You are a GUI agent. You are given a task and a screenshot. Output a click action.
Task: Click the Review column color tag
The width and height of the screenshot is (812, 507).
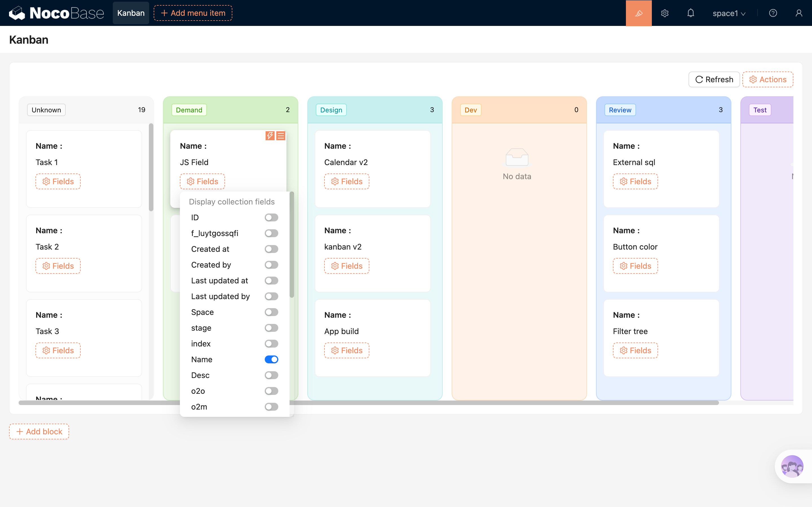point(620,110)
